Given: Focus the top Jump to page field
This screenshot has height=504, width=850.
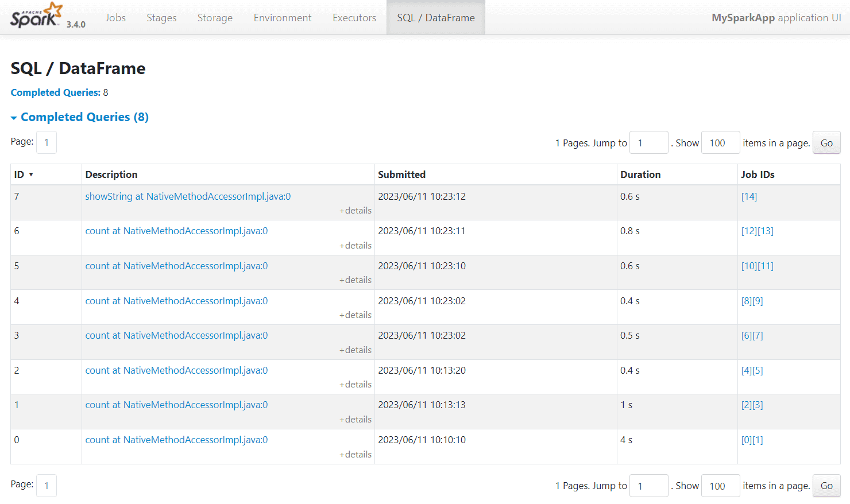Looking at the screenshot, I should click(x=649, y=143).
